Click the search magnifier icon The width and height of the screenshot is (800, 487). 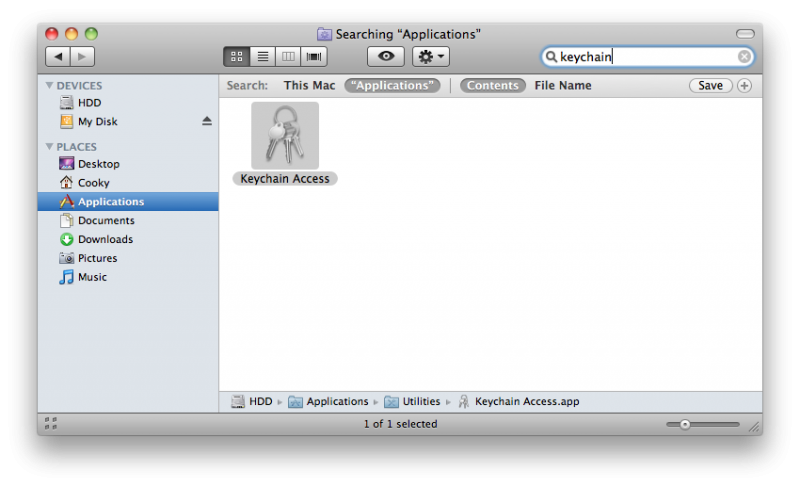[x=551, y=57]
